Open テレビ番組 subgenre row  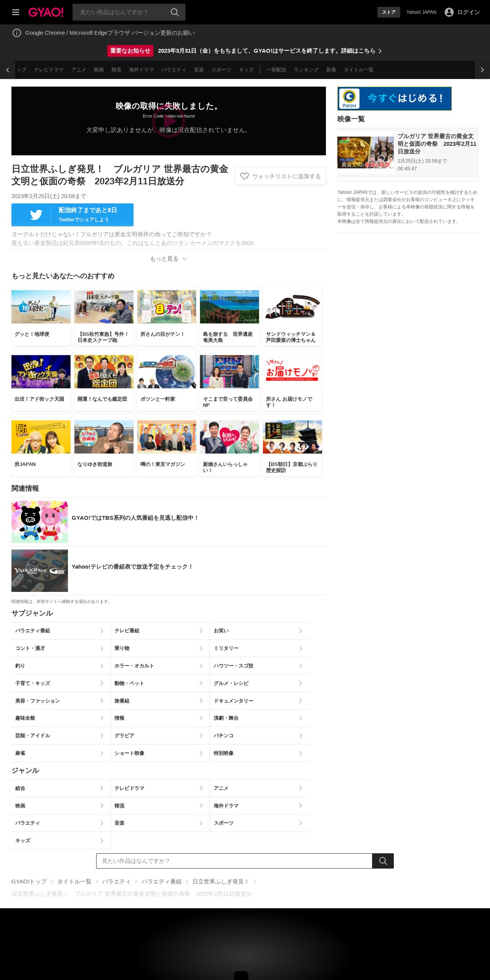[x=160, y=631]
